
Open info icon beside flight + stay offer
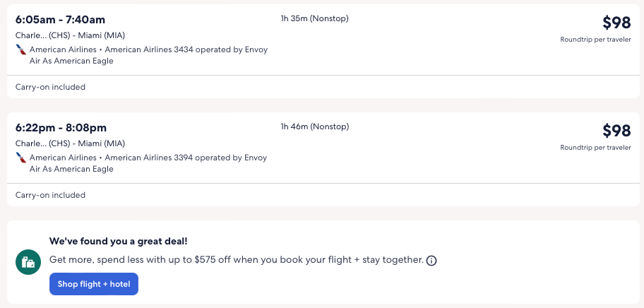point(431,261)
